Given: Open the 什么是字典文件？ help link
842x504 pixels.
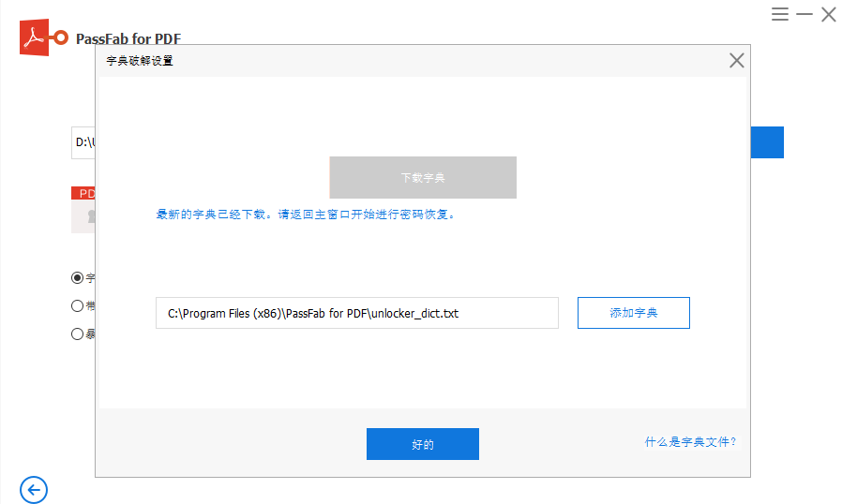Looking at the screenshot, I should 690,442.
